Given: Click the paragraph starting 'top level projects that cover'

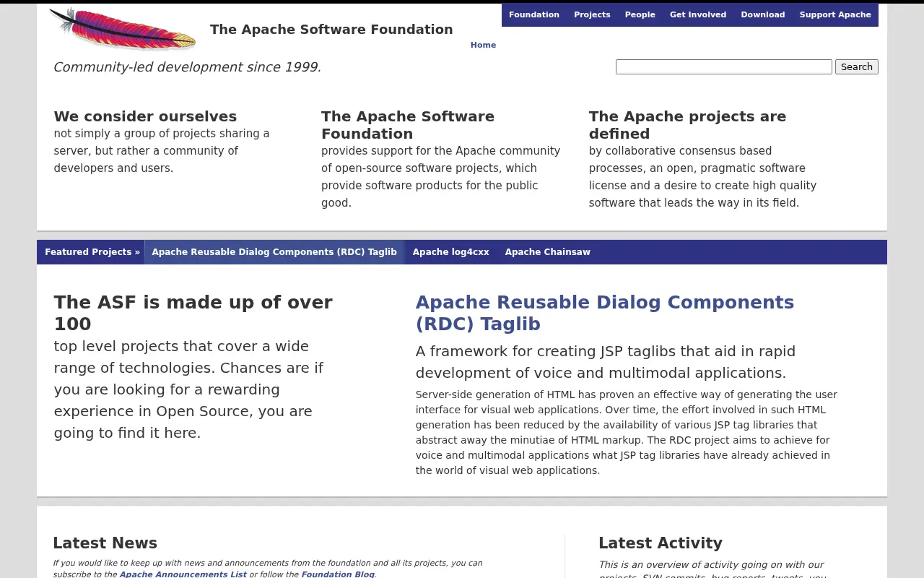Looking at the screenshot, I should click(188, 389).
